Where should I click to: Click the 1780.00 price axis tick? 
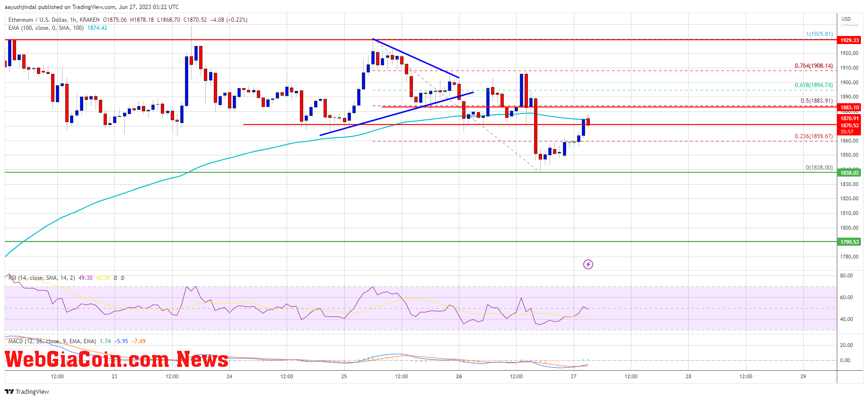pos(849,257)
